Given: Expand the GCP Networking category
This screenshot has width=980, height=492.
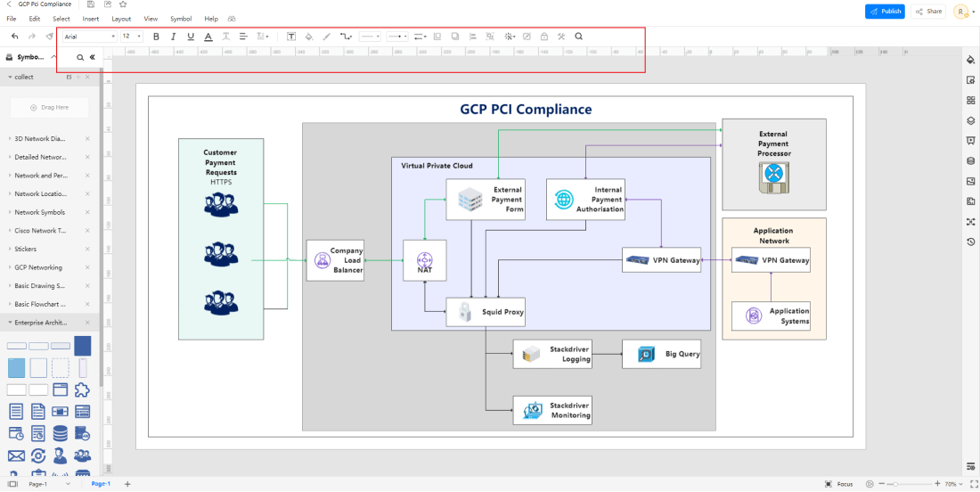Looking at the screenshot, I should (10, 267).
